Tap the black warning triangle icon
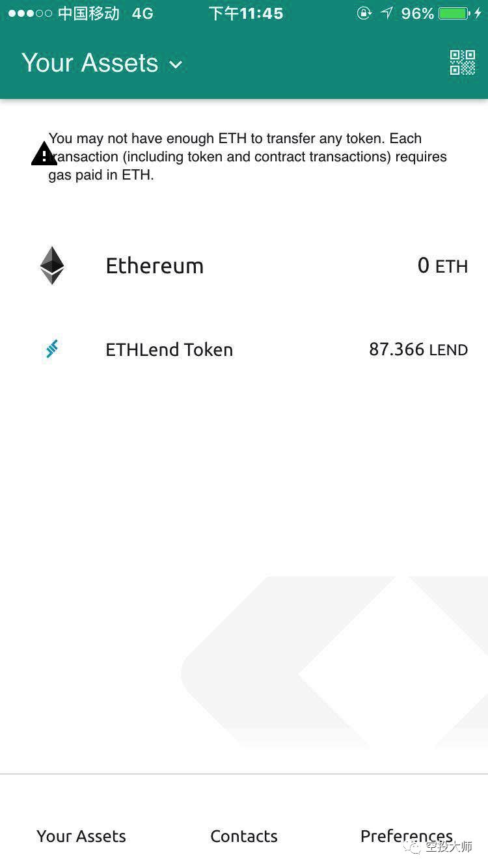The image size is (488, 868). [44, 154]
